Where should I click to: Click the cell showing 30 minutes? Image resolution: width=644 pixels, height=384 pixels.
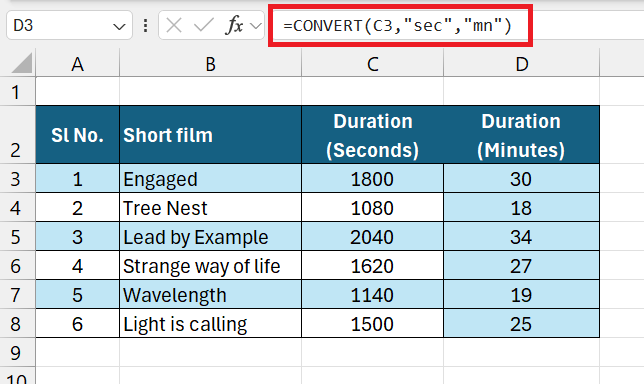point(522,178)
